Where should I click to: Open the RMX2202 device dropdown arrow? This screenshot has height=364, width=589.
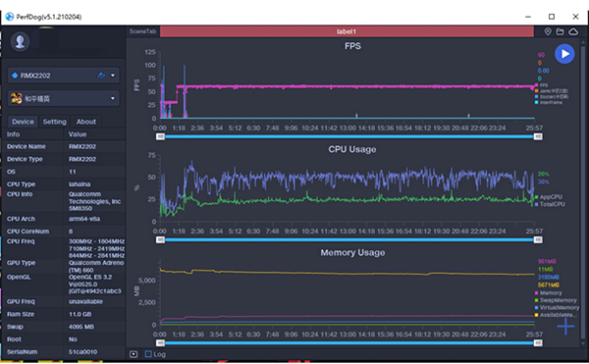click(x=113, y=76)
